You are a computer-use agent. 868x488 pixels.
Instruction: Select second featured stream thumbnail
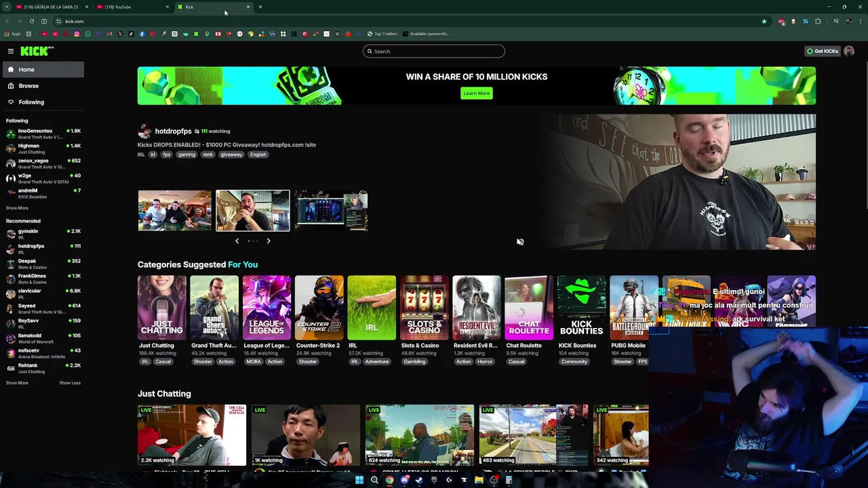pos(252,211)
